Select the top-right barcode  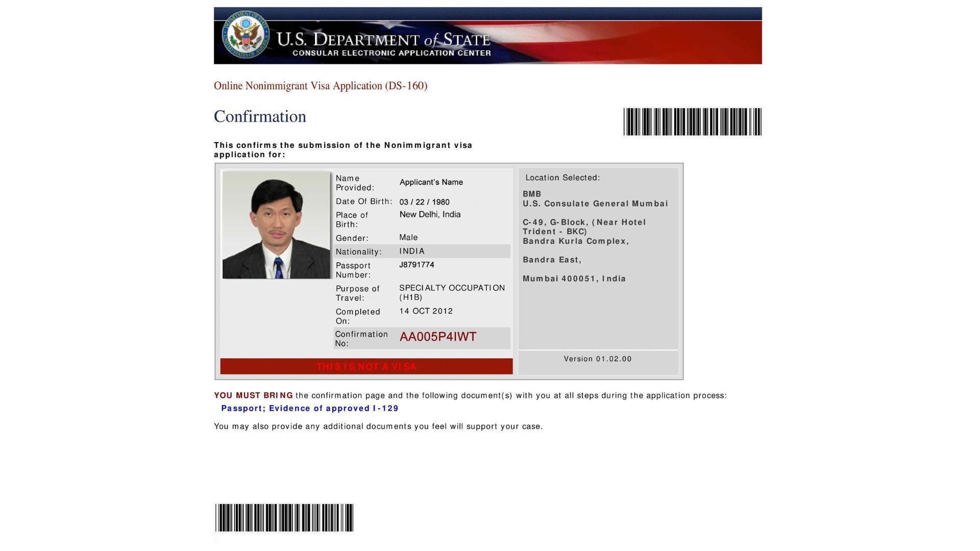pyautogui.click(x=692, y=121)
